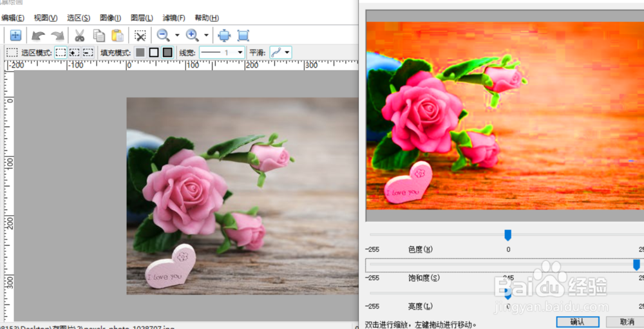Click the fit-to-window icon with arrows
Viewport: 644px width, 329px height.
click(224, 36)
